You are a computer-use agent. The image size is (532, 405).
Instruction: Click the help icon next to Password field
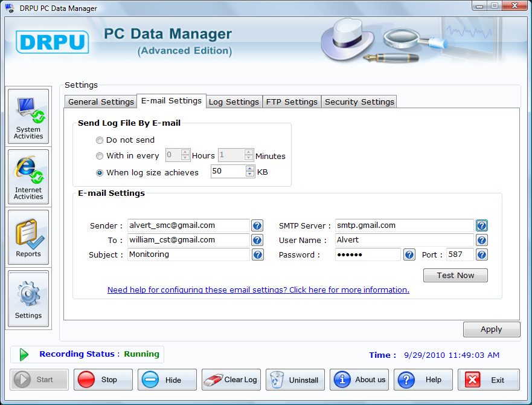point(409,254)
